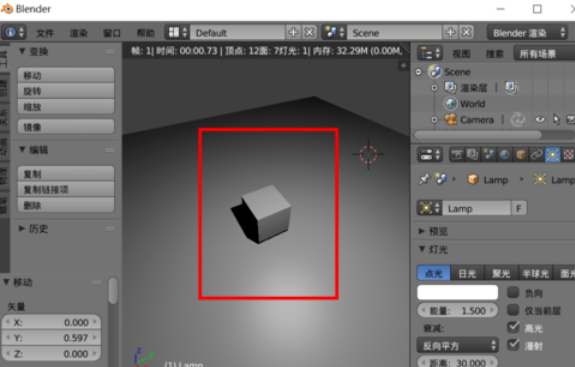Image resolution: width=575 pixels, height=367 pixels.
Task: Delete the Default screen layout
Action: [x=310, y=33]
